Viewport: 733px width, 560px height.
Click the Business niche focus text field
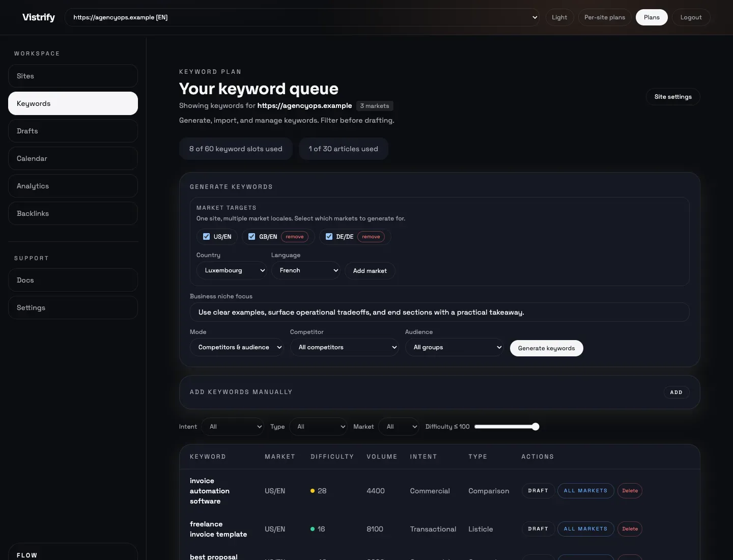pos(439,312)
